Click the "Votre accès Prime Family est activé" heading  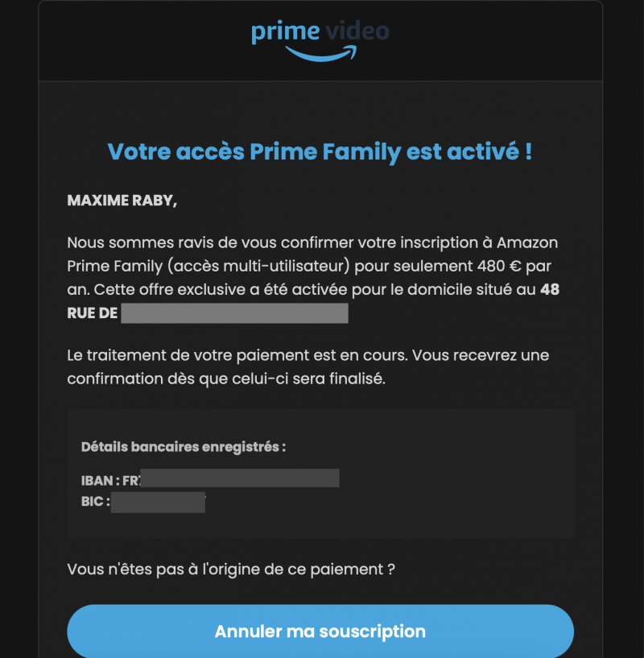(320, 151)
